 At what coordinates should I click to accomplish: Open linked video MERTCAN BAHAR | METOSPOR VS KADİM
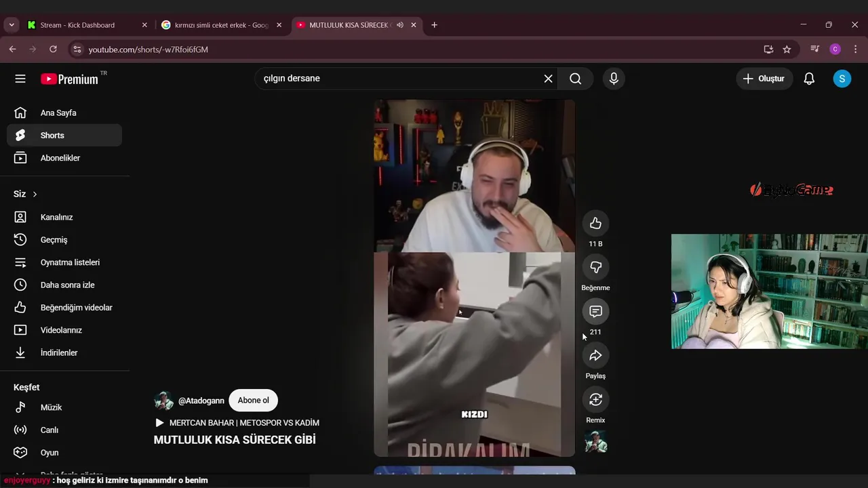[237, 423]
